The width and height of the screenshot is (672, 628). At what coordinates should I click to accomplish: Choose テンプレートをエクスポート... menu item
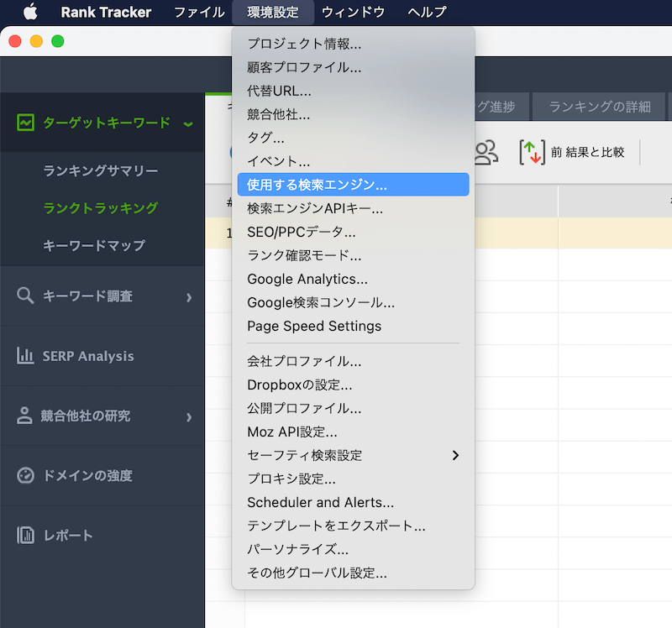(x=353, y=526)
